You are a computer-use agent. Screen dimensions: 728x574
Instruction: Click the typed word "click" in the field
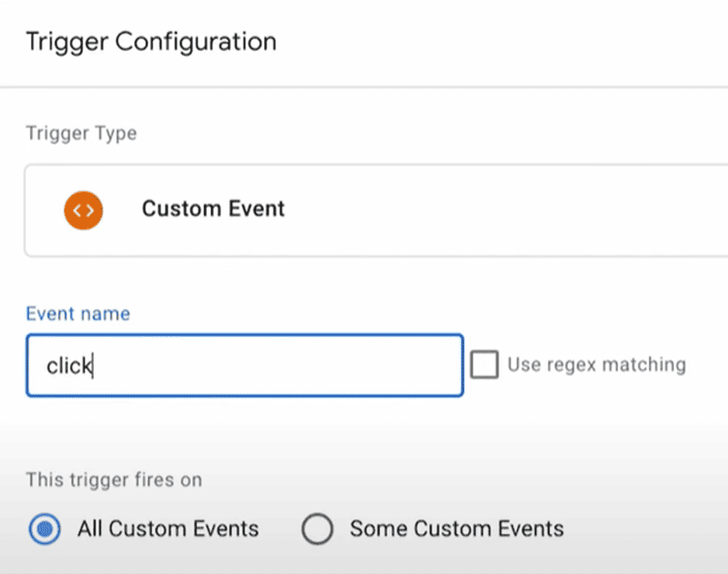(x=69, y=366)
